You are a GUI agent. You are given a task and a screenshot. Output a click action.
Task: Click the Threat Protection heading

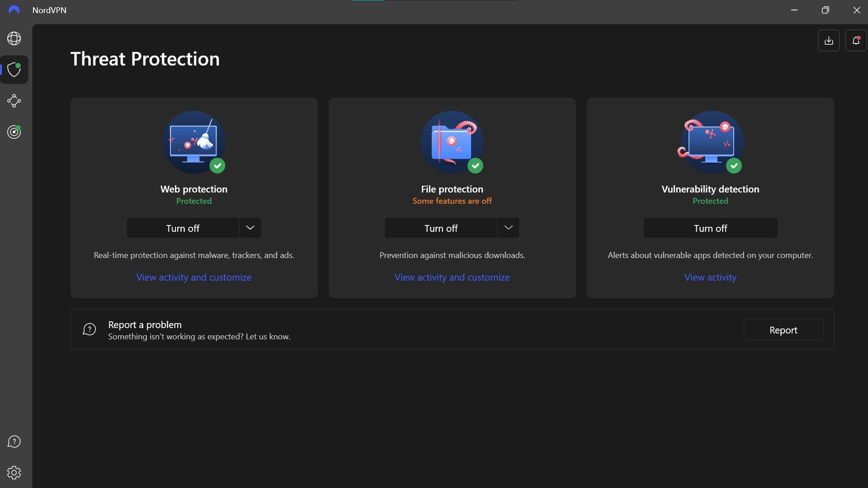click(x=145, y=59)
